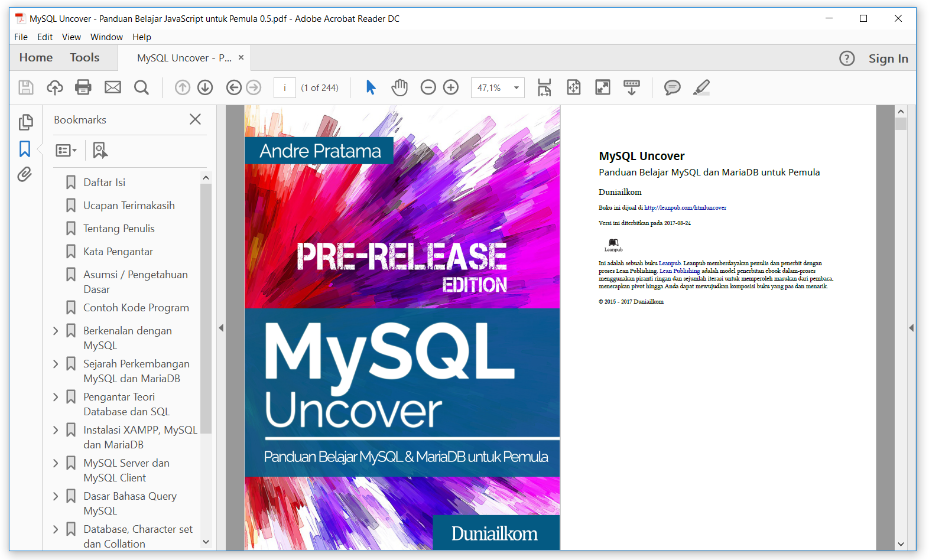Screen dimensions: 929x560
Task: Open the attachments paperclip panel
Action: click(24, 174)
